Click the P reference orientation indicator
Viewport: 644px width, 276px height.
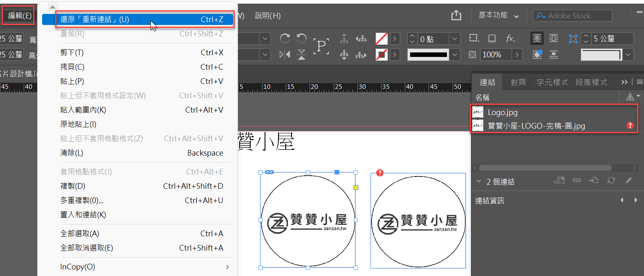click(321, 46)
